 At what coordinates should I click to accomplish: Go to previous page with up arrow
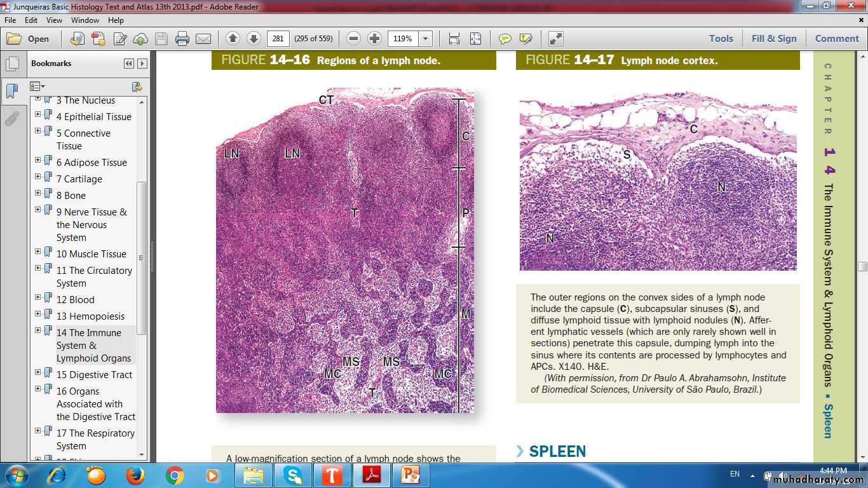tap(233, 39)
